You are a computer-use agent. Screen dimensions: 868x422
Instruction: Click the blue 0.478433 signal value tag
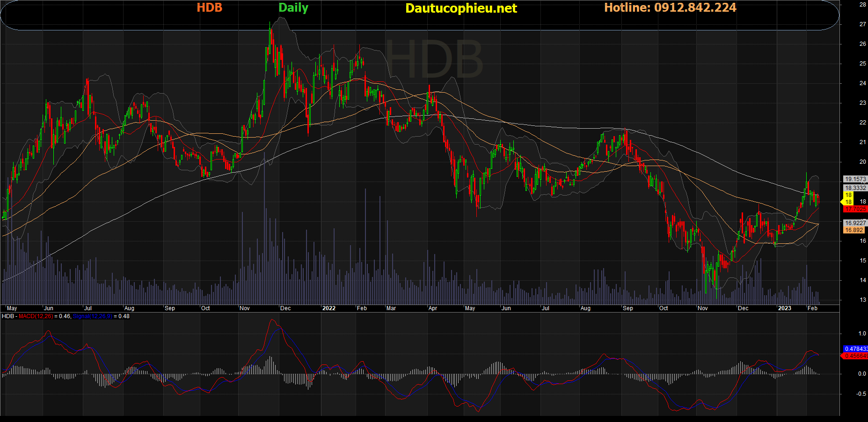point(855,349)
